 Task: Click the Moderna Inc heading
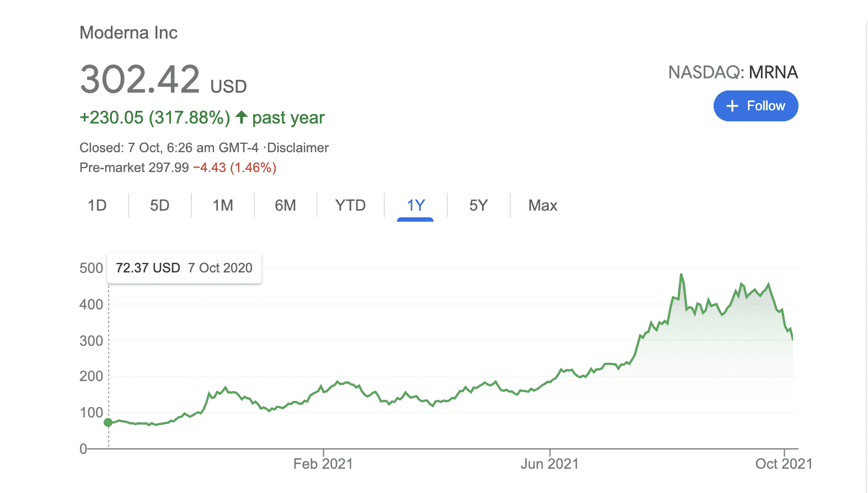pyautogui.click(x=128, y=33)
